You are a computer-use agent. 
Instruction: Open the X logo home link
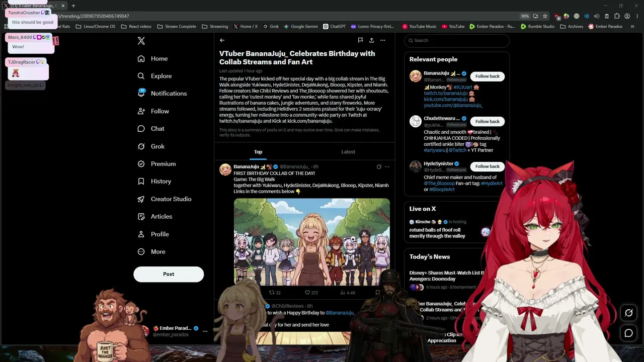141,41
